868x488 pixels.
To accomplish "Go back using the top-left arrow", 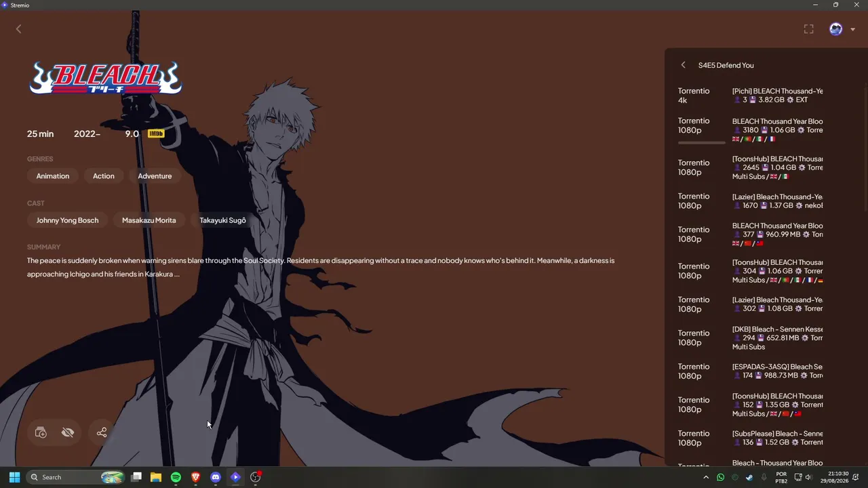I will (19, 29).
